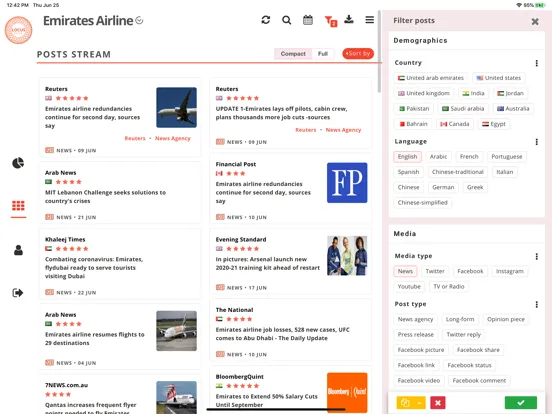Click the yellow copy filter button
This screenshot has width=552, height=414.
click(405, 402)
